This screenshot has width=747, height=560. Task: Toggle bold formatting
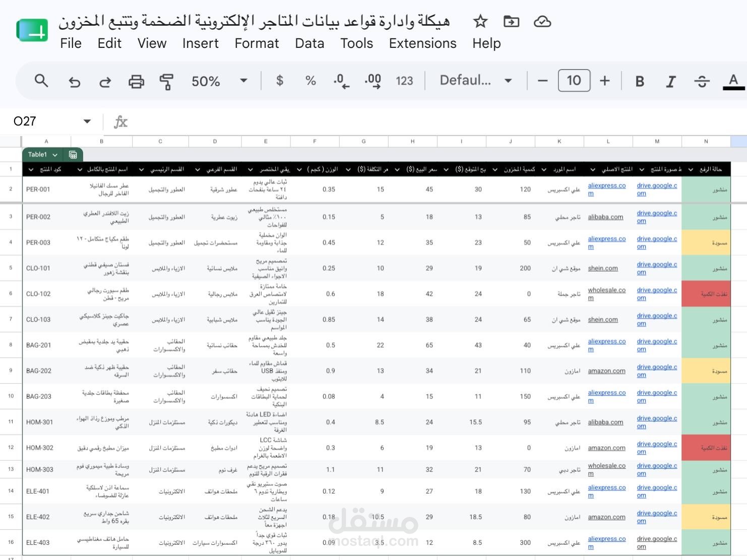coord(640,81)
